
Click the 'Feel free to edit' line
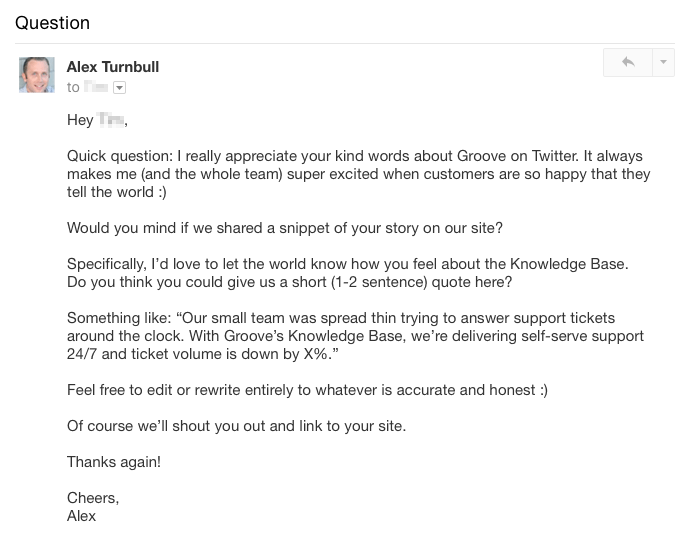(x=307, y=390)
